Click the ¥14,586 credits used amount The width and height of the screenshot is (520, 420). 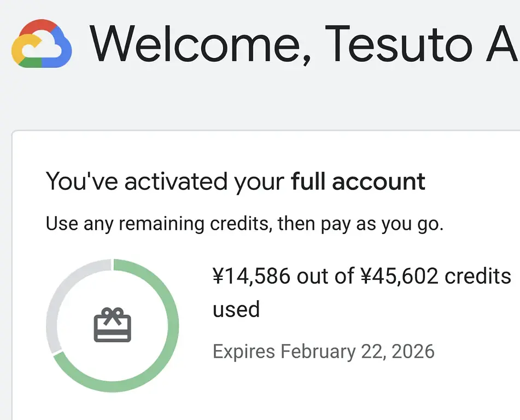coord(252,276)
